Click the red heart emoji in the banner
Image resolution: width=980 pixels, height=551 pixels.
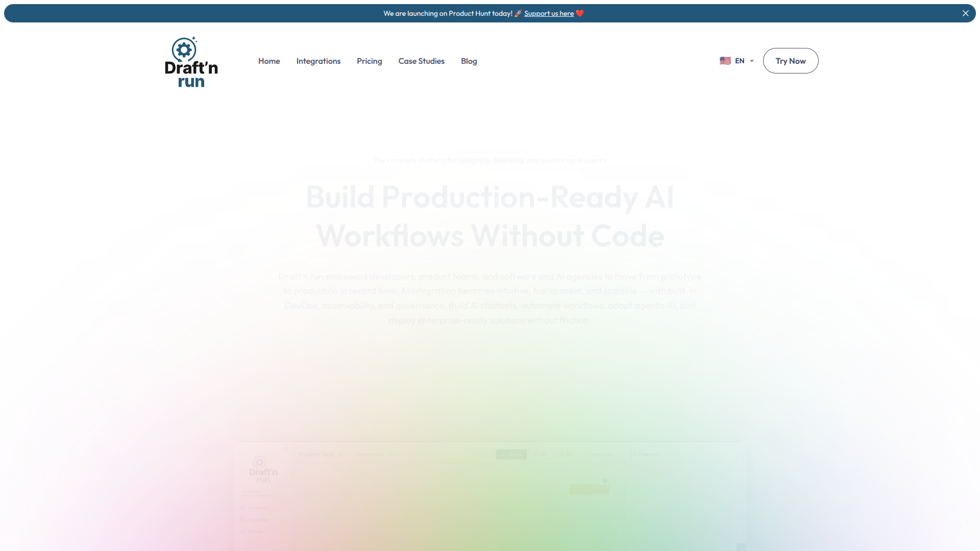[x=579, y=13]
